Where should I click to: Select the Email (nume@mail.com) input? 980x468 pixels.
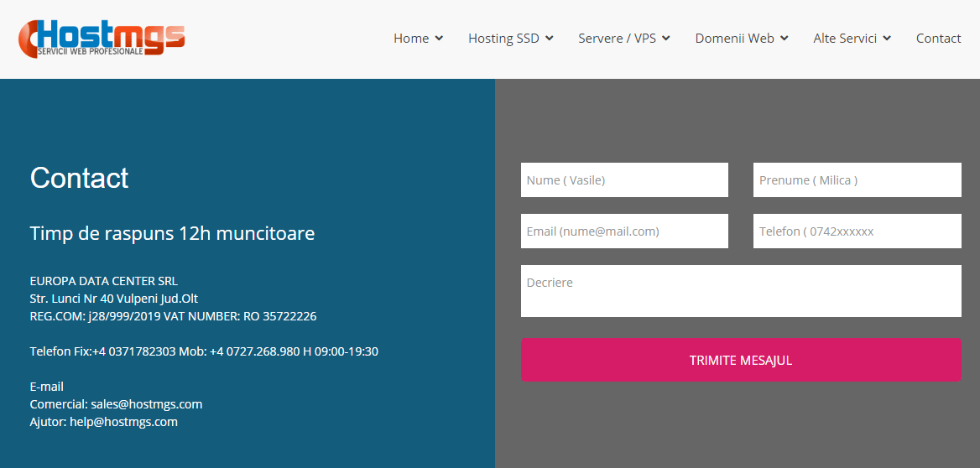[x=624, y=231]
